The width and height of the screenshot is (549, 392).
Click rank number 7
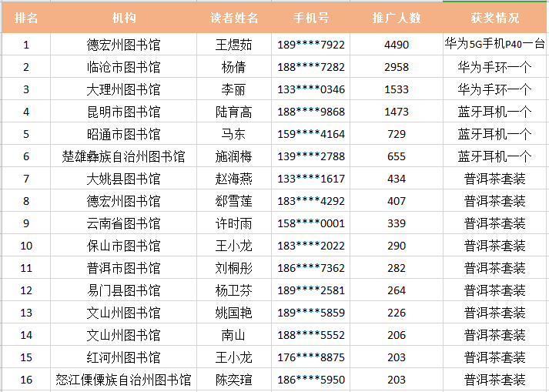click(x=26, y=179)
